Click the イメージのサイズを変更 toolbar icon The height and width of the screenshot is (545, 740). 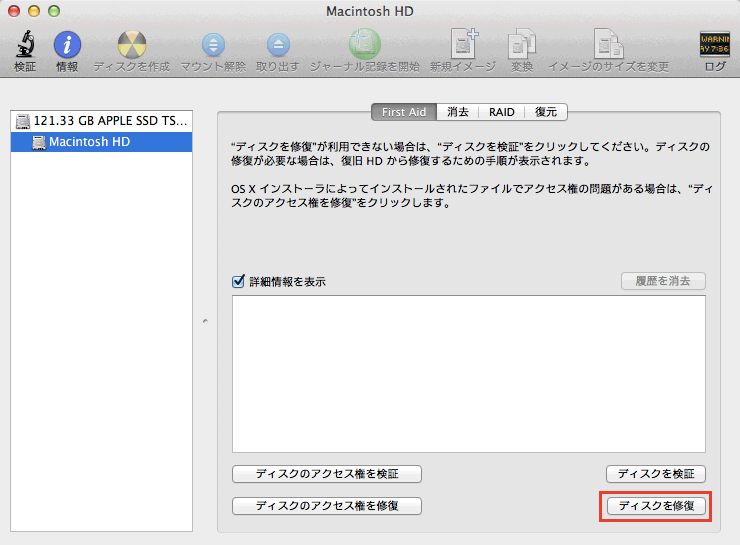pyautogui.click(x=608, y=44)
